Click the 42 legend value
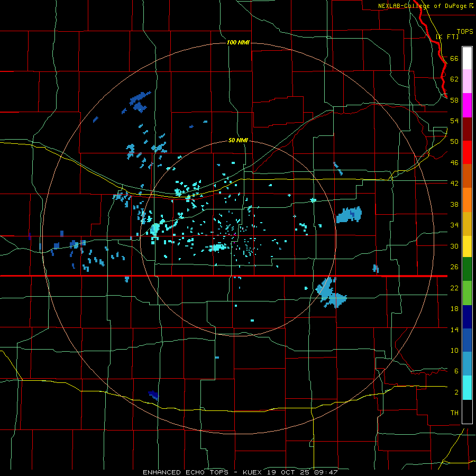Image resolution: width=476 pixels, height=476 pixels. (x=454, y=183)
